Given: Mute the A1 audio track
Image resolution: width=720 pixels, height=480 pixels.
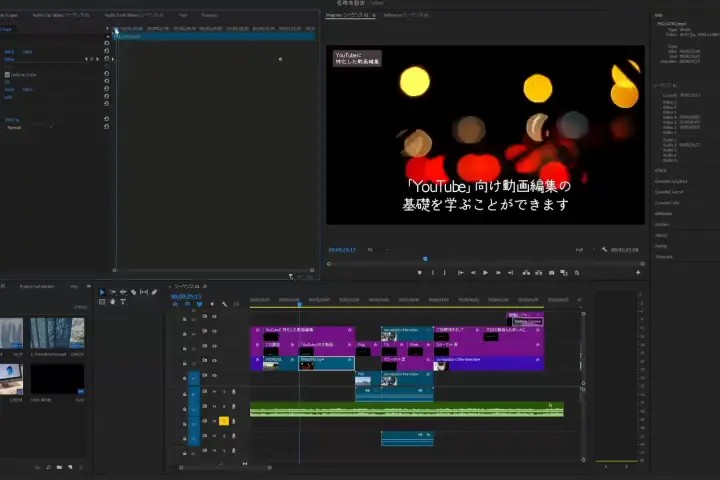Looking at the screenshot, I should 214,392.
